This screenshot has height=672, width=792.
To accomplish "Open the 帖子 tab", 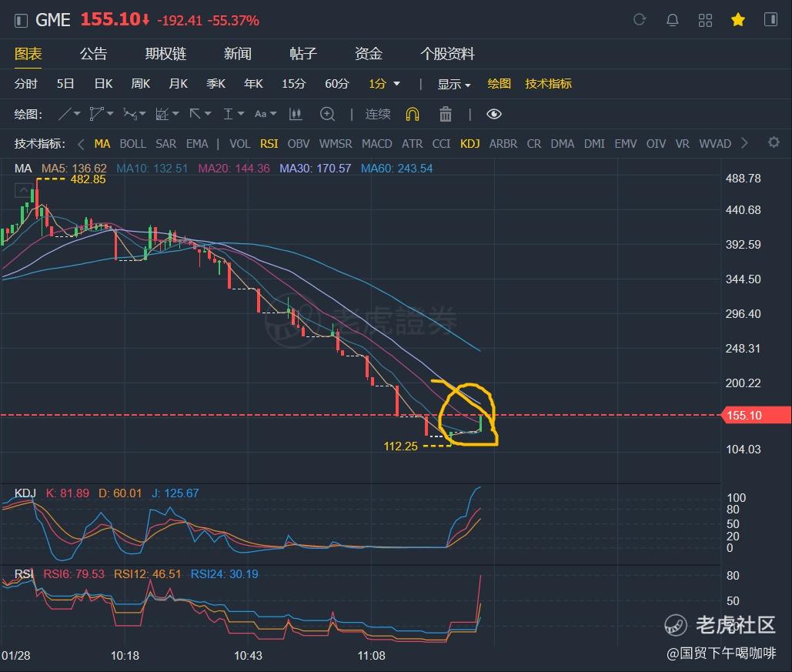I will pyautogui.click(x=303, y=54).
